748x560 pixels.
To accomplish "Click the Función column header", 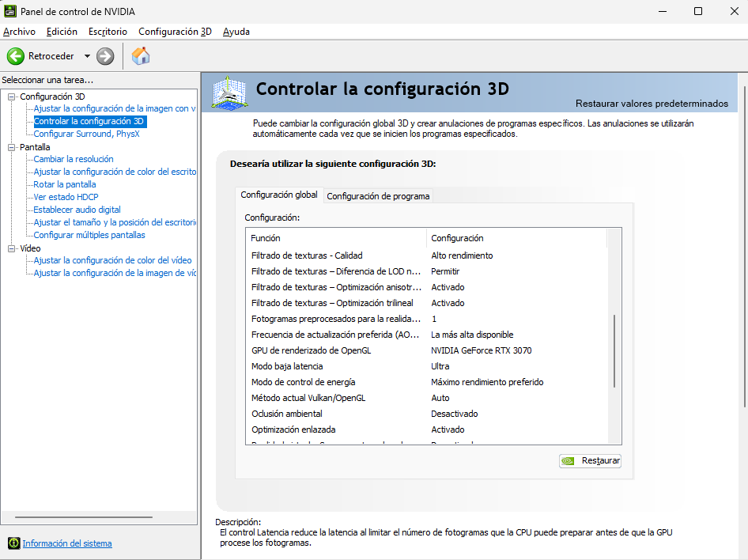I will click(336, 238).
